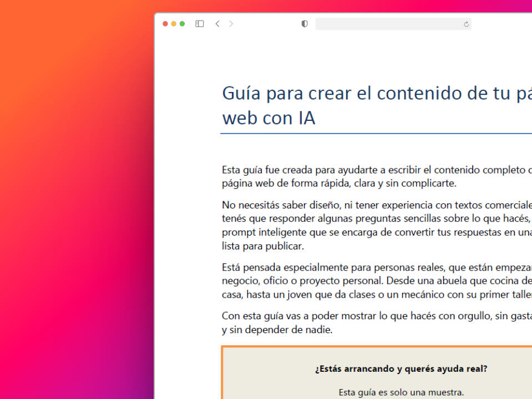Maximize the window using the green button
Image resolution: width=532 pixels, height=399 pixels.
pyautogui.click(x=182, y=24)
